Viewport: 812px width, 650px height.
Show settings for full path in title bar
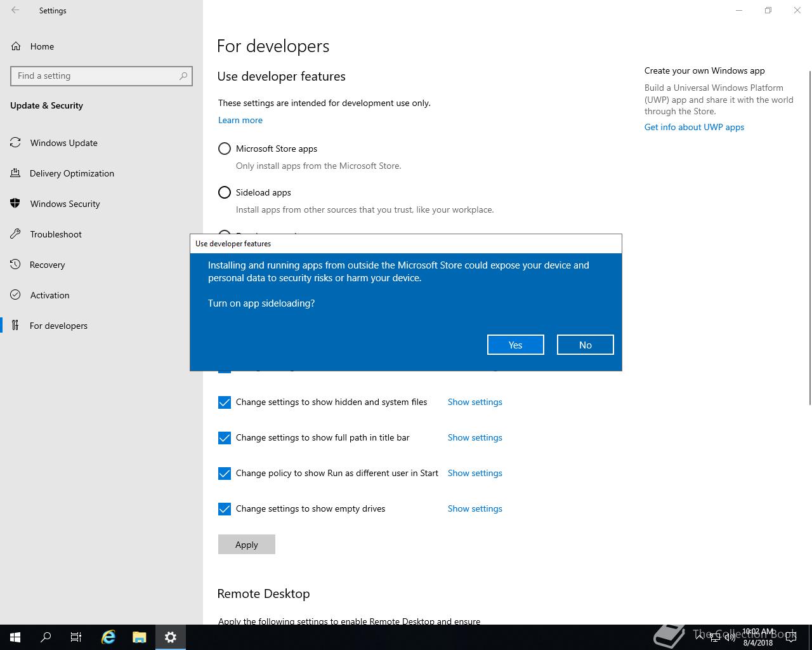(475, 437)
